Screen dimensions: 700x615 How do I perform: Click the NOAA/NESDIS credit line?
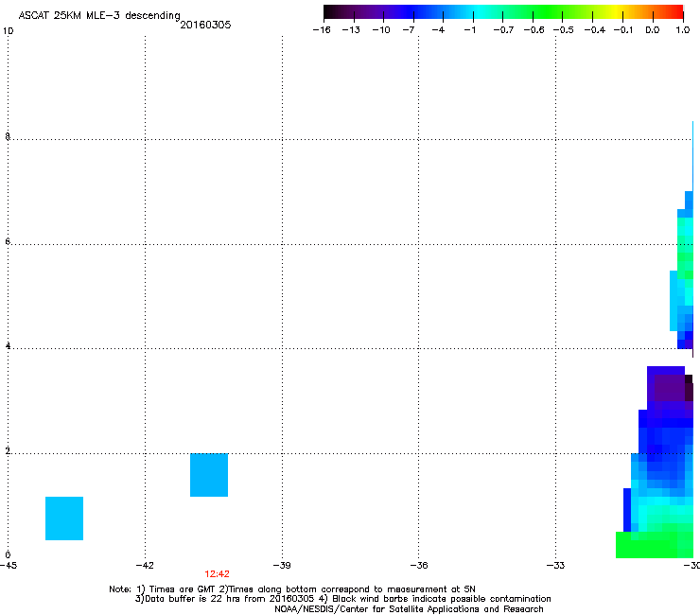point(409,609)
